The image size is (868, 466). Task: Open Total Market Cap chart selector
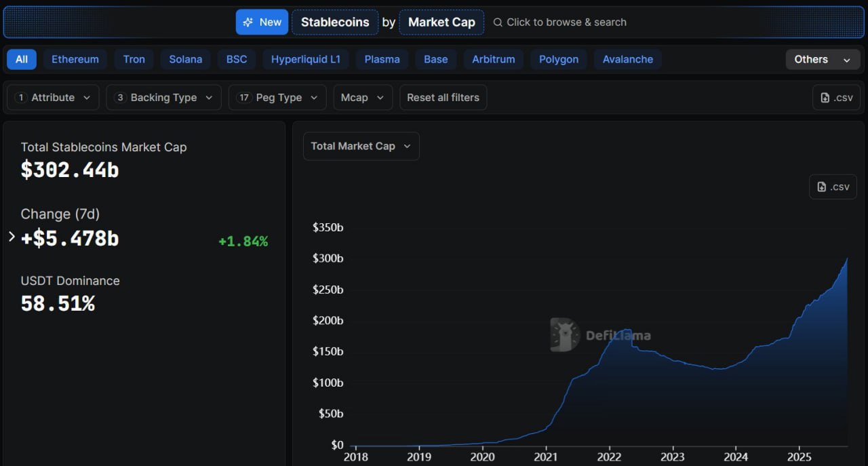pyautogui.click(x=361, y=146)
